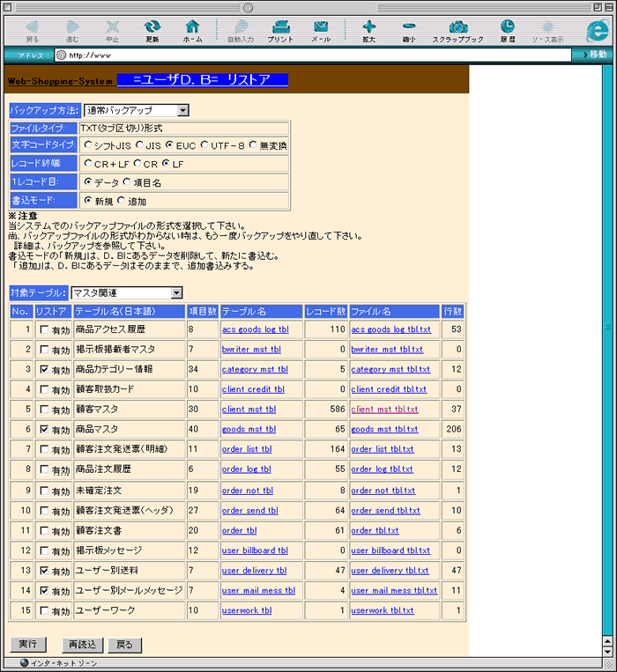Click the window collapse box icon
Image resolution: width=617 pixels, height=672 pixels.
tap(609, 7)
